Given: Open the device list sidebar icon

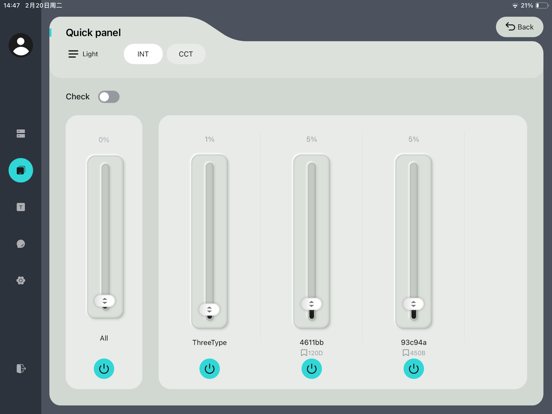Looking at the screenshot, I should [x=21, y=134].
